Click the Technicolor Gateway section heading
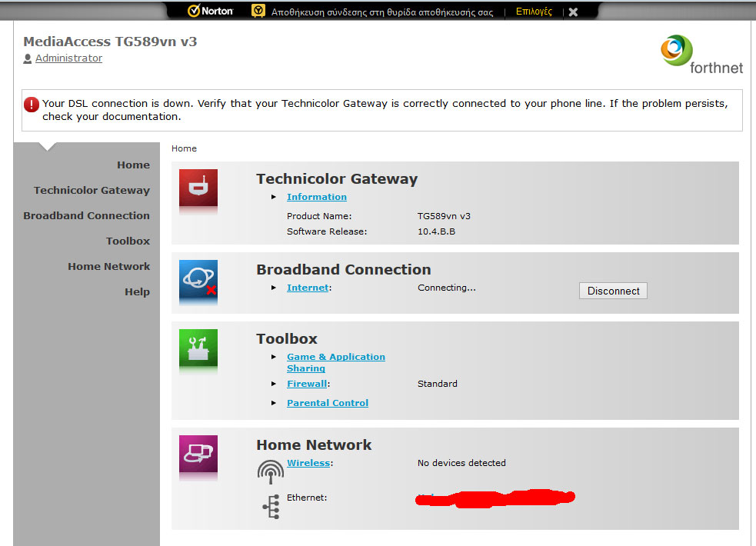Screen dimensions: 756x546 [x=337, y=178]
